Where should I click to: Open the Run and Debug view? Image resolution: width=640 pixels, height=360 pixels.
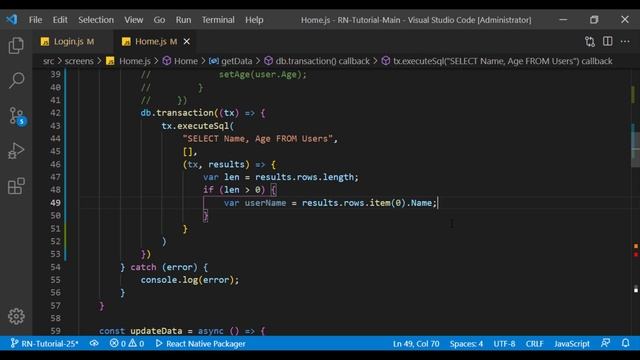(16, 151)
